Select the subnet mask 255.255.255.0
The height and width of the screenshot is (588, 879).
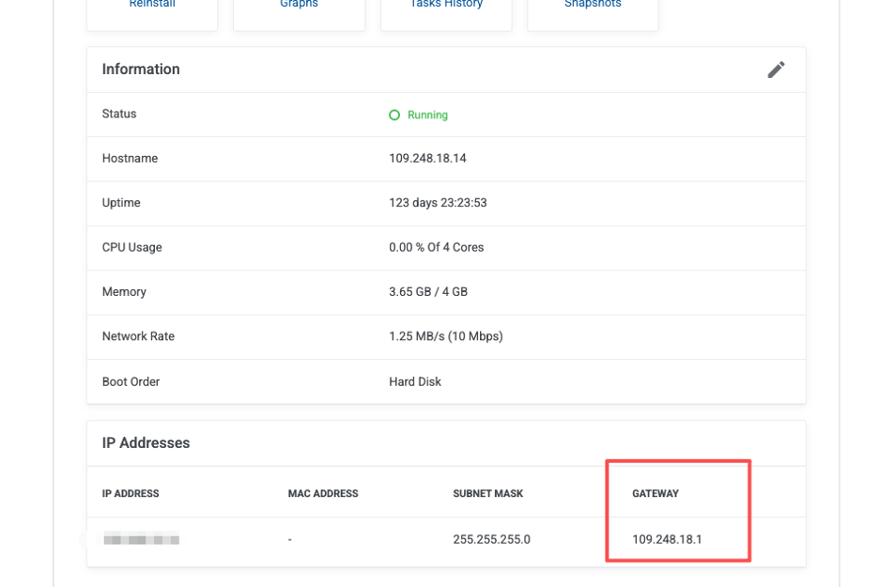(491, 540)
